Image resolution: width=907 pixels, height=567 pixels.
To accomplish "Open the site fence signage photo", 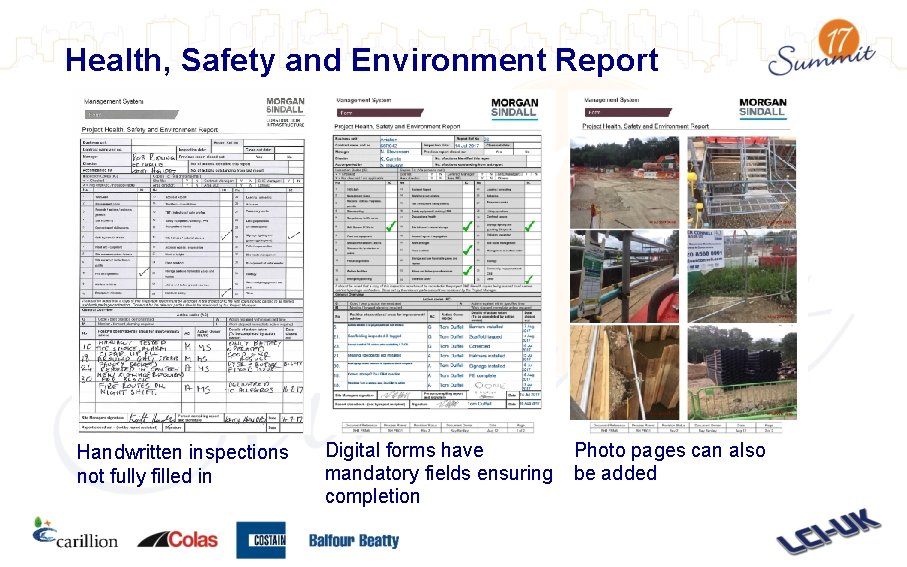I will click(742, 276).
